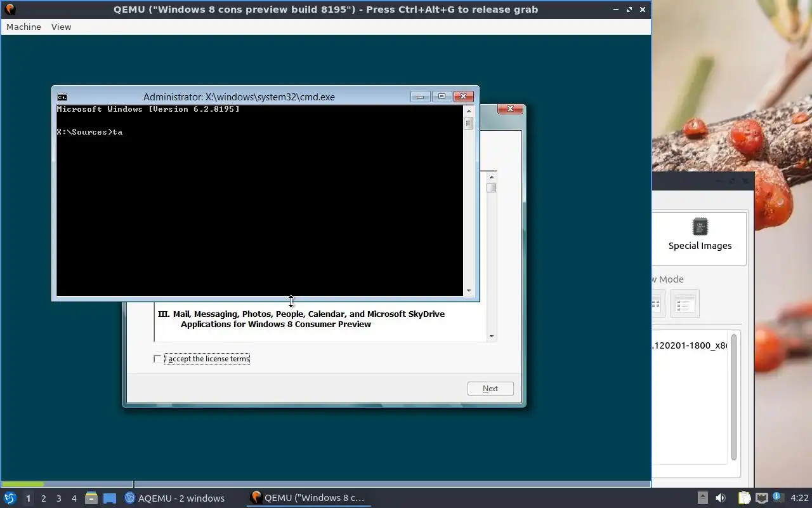Click the tray eject/removable media icon
Image resolution: width=812 pixels, height=508 pixels.
pos(702,498)
